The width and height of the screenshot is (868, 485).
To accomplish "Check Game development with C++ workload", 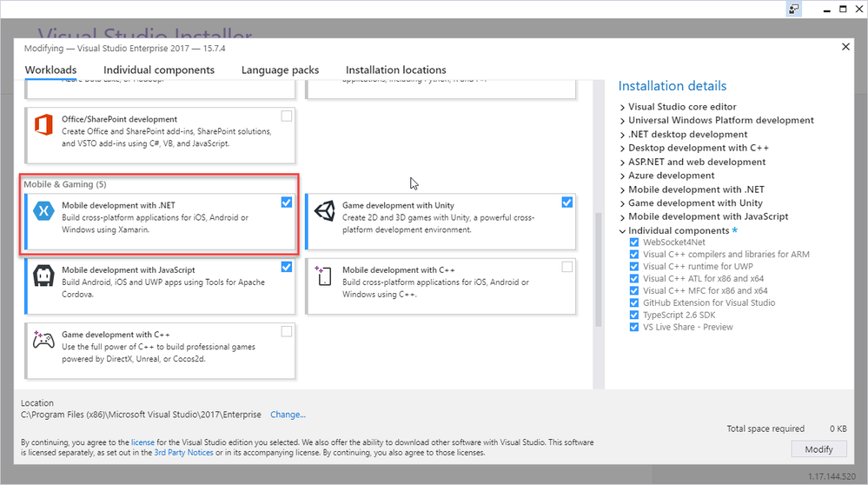I will 286,332.
